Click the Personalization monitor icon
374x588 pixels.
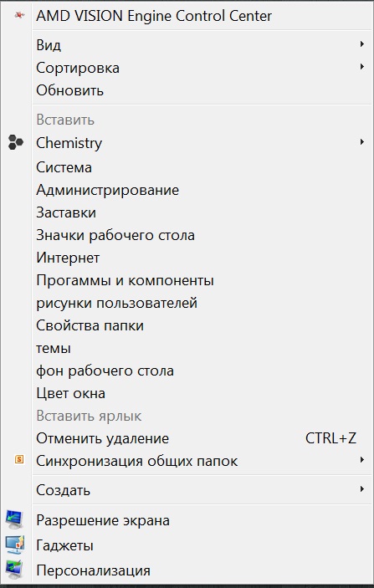(15, 570)
